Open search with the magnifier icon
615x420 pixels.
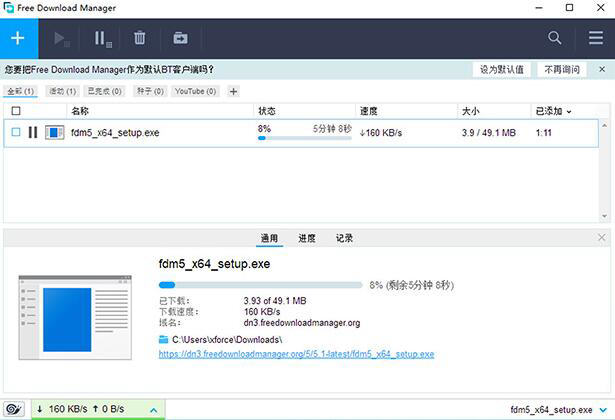pos(554,38)
